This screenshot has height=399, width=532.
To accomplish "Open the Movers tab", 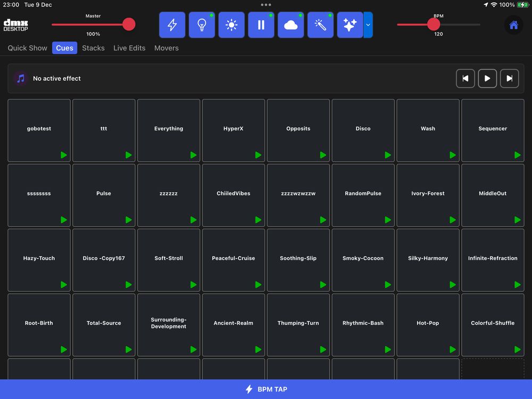I will coord(166,48).
